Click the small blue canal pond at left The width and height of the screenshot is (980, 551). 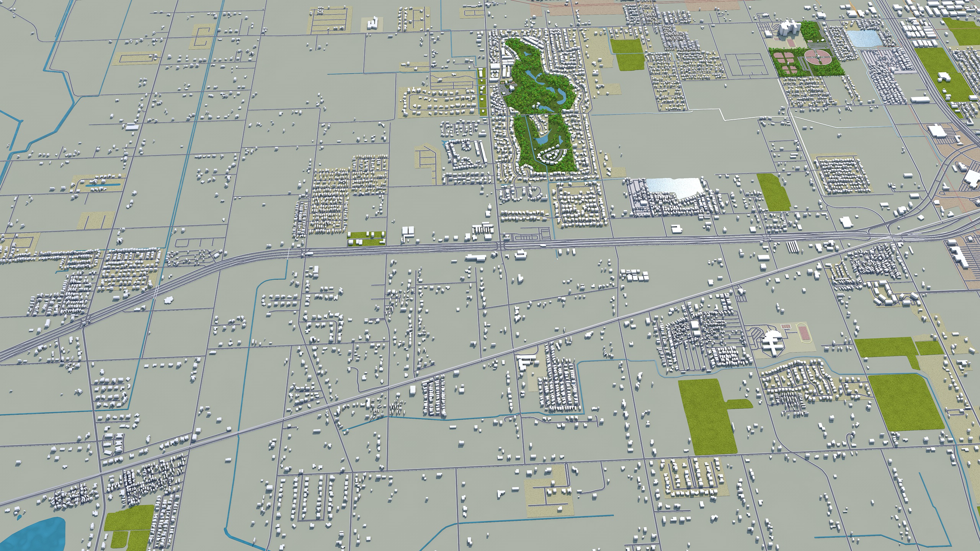click(103, 185)
